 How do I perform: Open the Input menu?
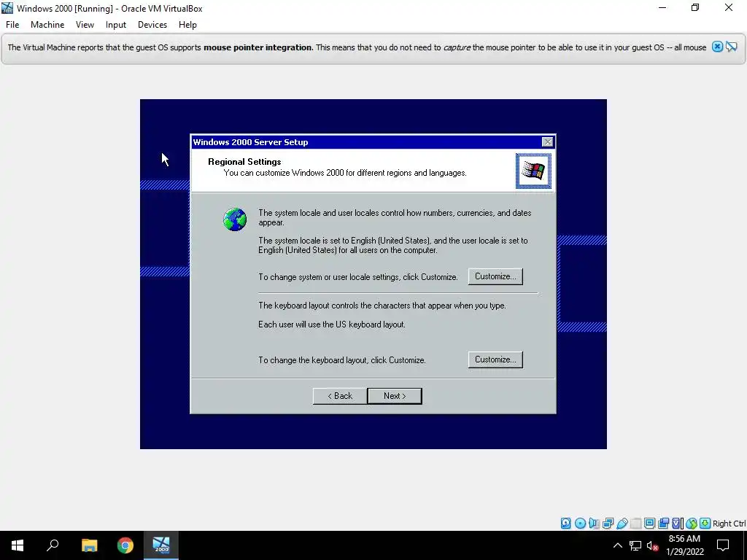(116, 25)
